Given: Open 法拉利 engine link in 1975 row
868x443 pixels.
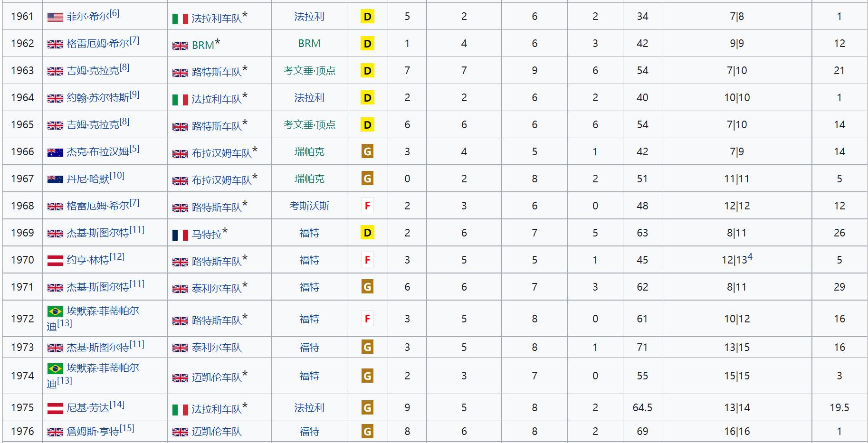Looking at the screenshot, I should (309, 408).
